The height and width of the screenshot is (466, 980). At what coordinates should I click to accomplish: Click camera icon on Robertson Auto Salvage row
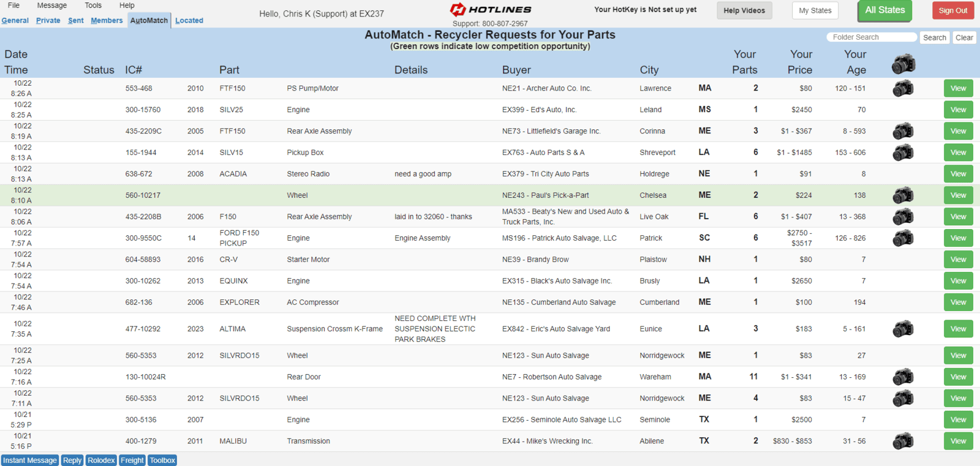coord(903,377)
